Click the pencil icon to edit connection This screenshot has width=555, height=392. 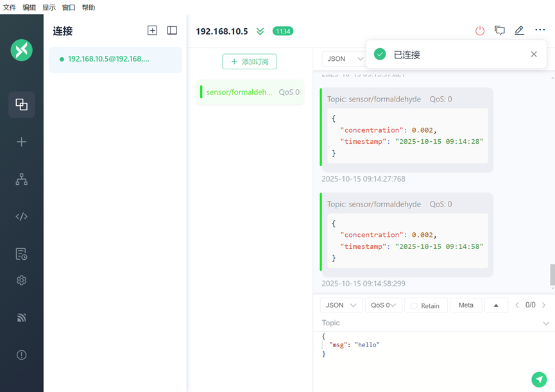[519, 31]
